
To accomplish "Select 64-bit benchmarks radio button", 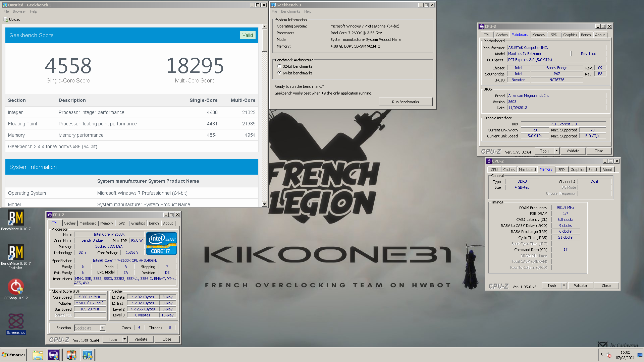I will [x=279, y=73].
